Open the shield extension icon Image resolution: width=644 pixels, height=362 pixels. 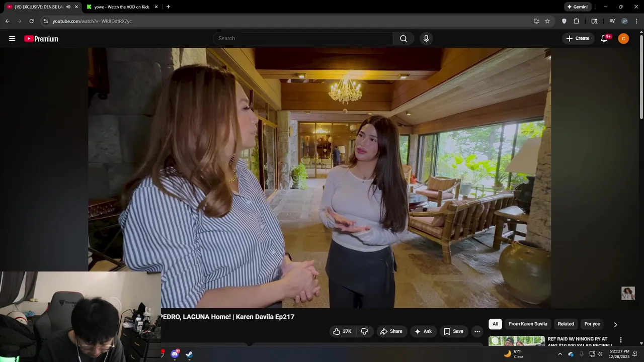tap(564, 21)
